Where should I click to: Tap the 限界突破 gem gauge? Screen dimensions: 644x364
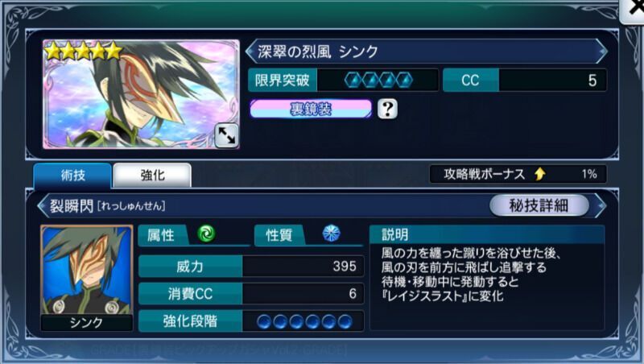[x=378, y=80]
